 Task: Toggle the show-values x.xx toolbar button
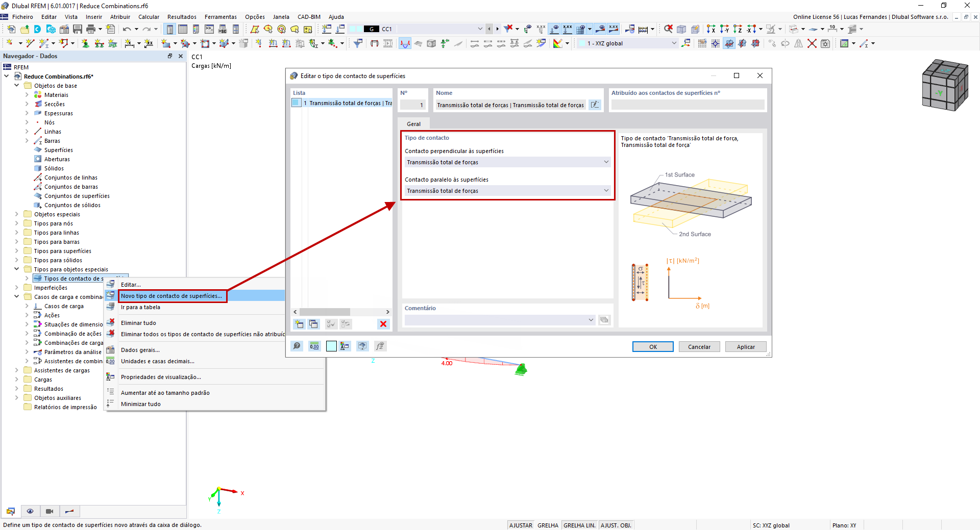point(567,29)
